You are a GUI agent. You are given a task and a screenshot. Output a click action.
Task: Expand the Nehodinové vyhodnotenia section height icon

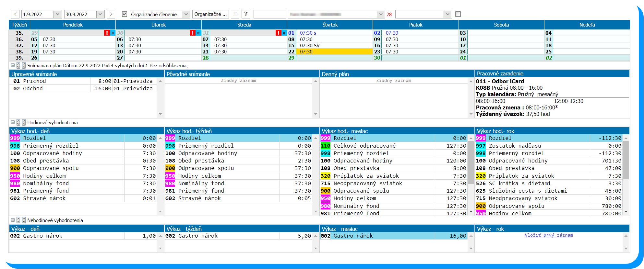[x=18, y=220]
